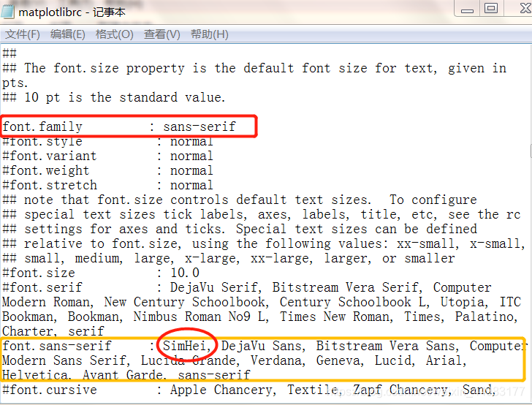Click 'Nimbus Roman No9 L' text
This screenshot has width=532, height=405.
(199, 317)
